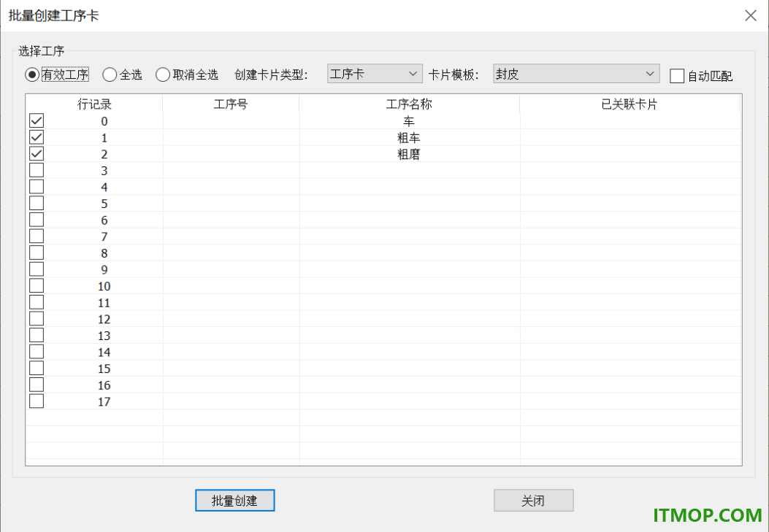Image resolution: width=769 pixels, height=532 pixels.
Task: Check the checkbox for row 14
Action: tap(37, 352)
